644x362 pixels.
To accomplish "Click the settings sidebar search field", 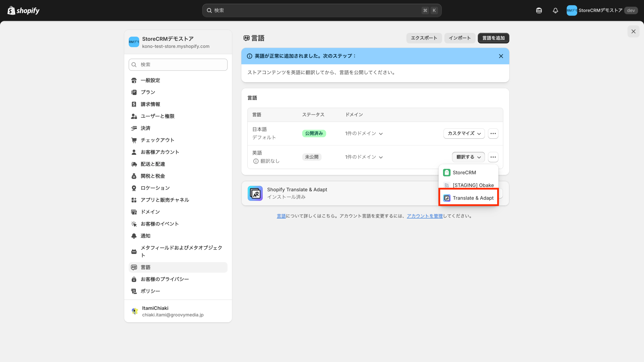I will [178, 65].
